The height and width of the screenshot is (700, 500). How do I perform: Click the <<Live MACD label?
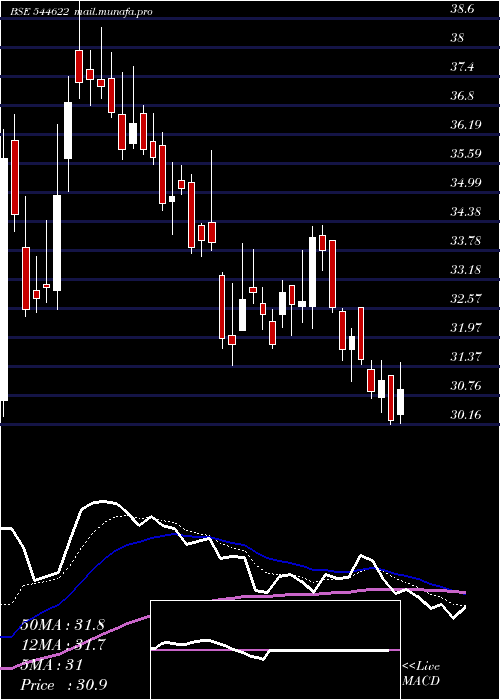[421, 674]
